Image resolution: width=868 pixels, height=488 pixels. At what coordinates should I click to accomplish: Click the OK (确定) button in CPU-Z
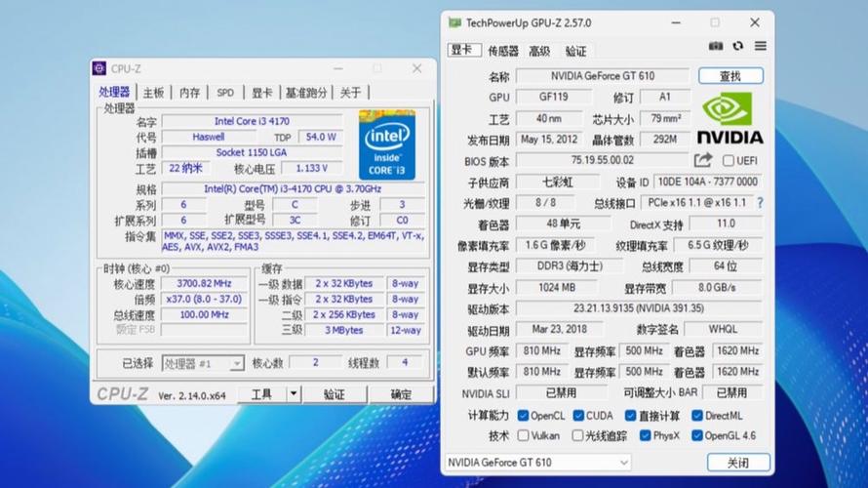pos(401,394)
